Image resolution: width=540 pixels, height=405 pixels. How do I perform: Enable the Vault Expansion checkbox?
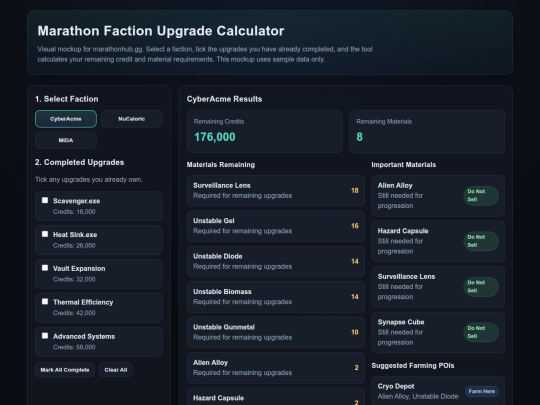[45, 268]
